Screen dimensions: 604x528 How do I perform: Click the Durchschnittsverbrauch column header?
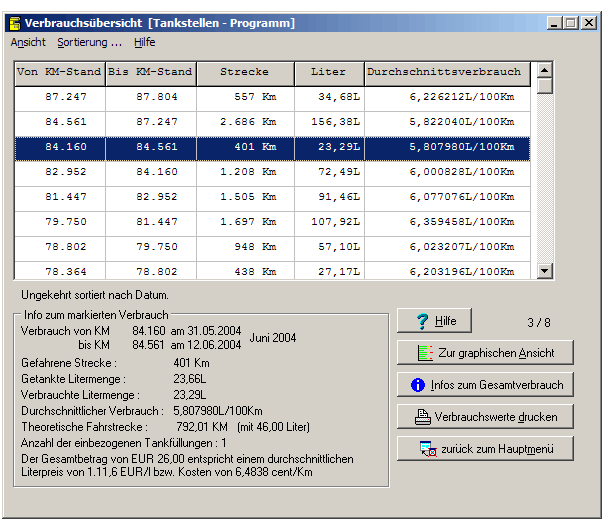(x=444, y=73)
